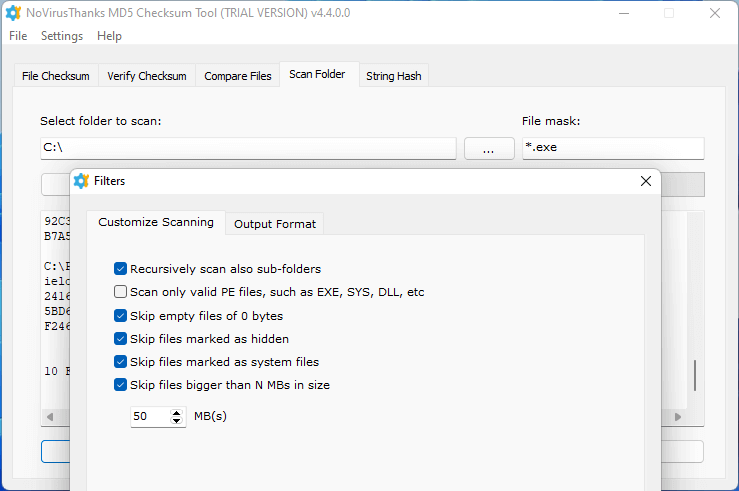The height and width of the screenshot is (491, 739).
Task: Switch to the Verify Checksum tab
Action: 147,76
